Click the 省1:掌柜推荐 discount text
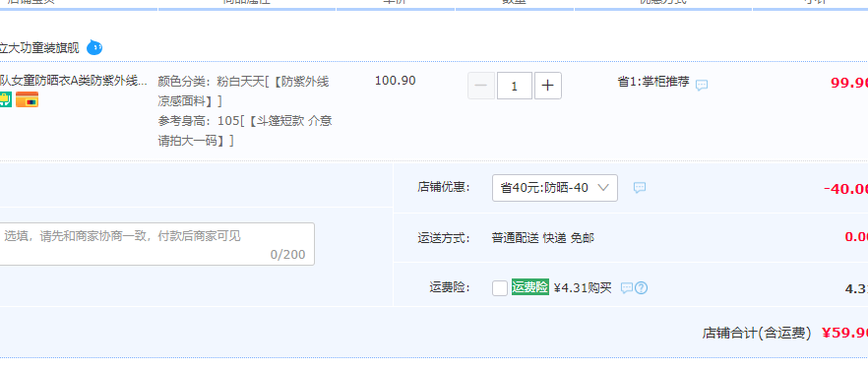868x369 pixels. pyautogui.click(x=653, y=82)
